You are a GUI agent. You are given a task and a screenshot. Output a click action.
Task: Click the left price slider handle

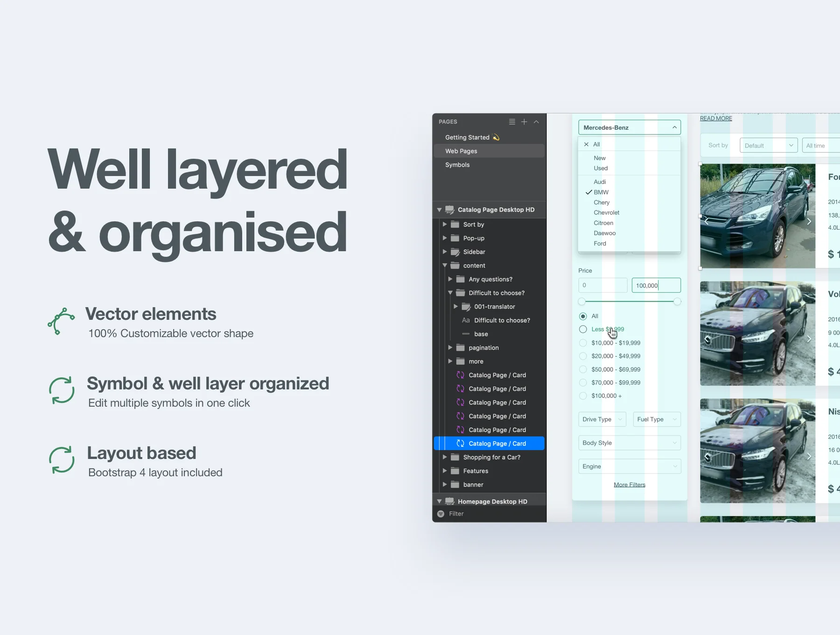pyautogui.click(x=581, y=302)
